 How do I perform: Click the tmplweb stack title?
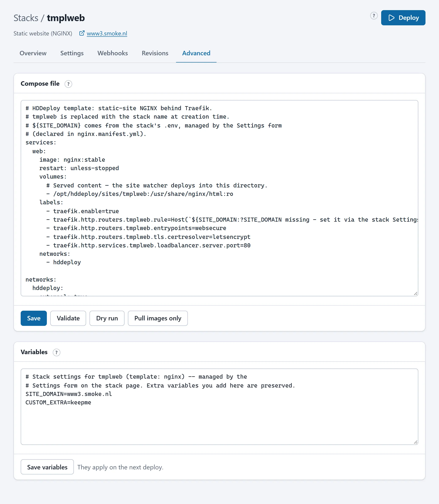(66, 18)
